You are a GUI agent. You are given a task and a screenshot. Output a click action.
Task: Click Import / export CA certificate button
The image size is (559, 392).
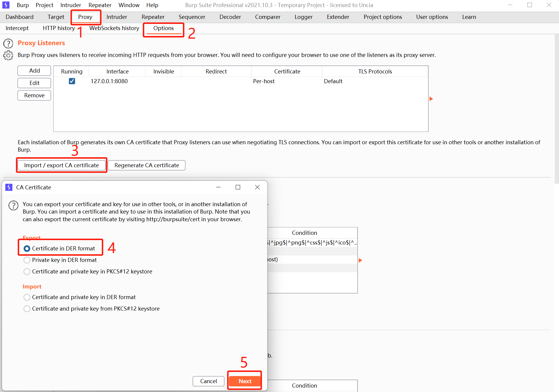tap(61, 165)
